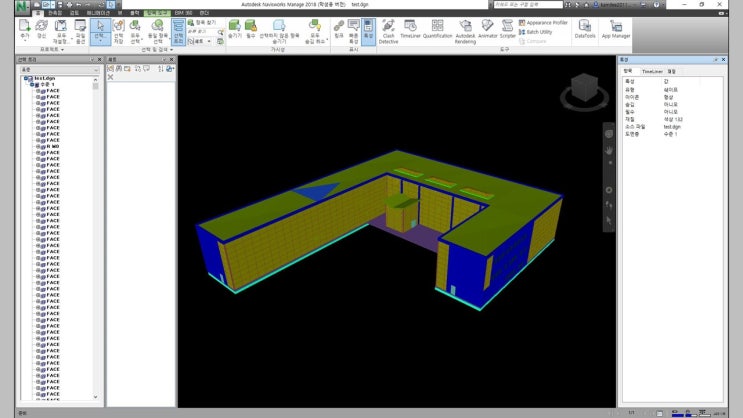Open the BIM 360 ribbon tab
This screenshot has width=743, height=418.
click(183, 13)
